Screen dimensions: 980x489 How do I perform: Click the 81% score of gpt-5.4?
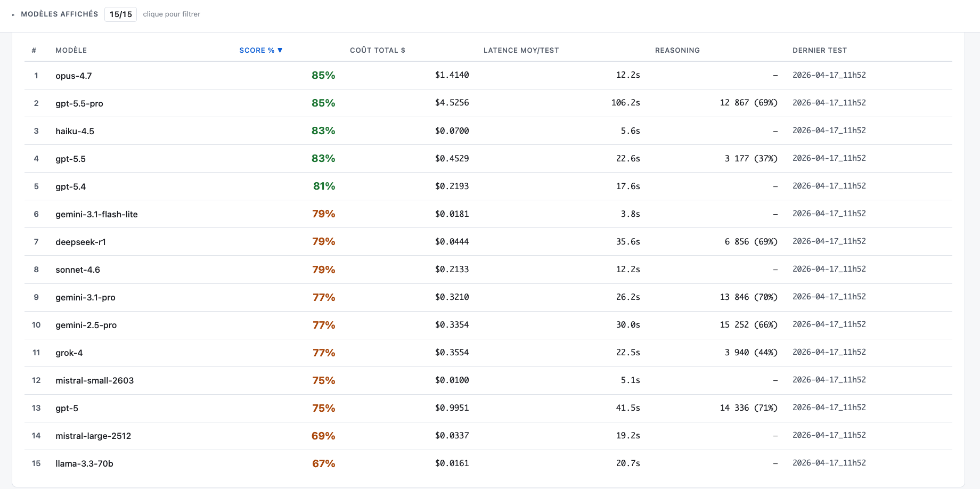(x=324, y=186)
